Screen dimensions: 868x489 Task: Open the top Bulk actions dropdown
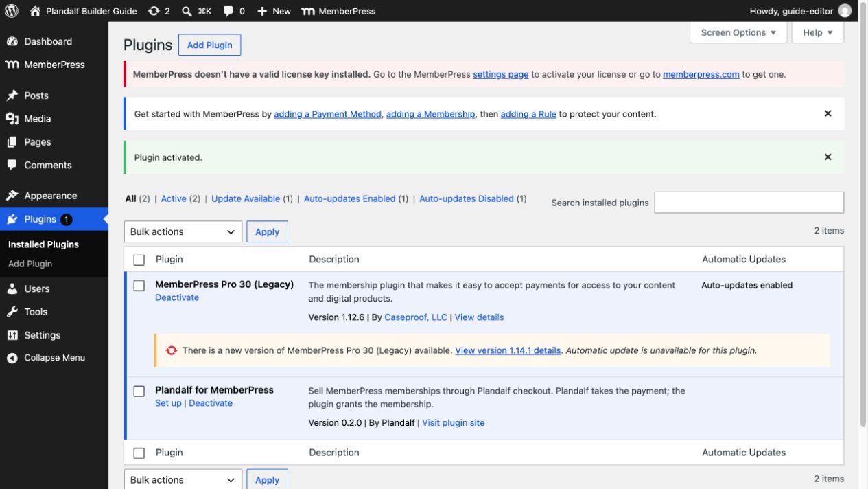[183, 231]
